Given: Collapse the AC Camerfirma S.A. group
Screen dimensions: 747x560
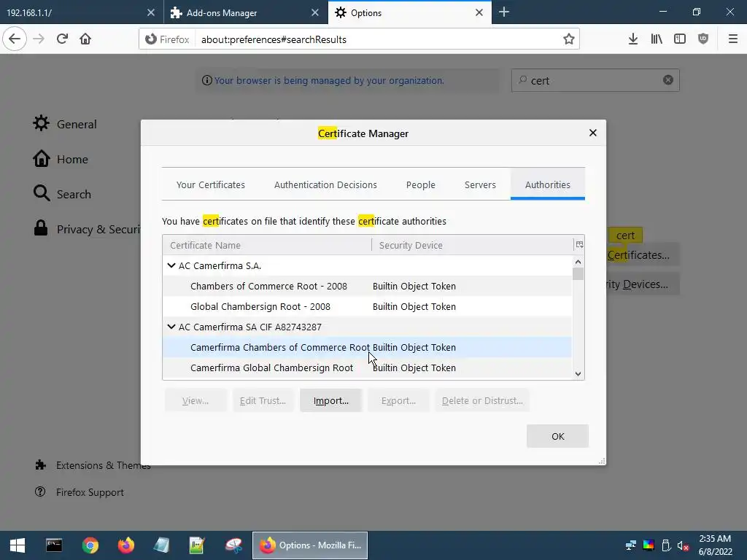Looking at the screenshot, I should [171, 265].
